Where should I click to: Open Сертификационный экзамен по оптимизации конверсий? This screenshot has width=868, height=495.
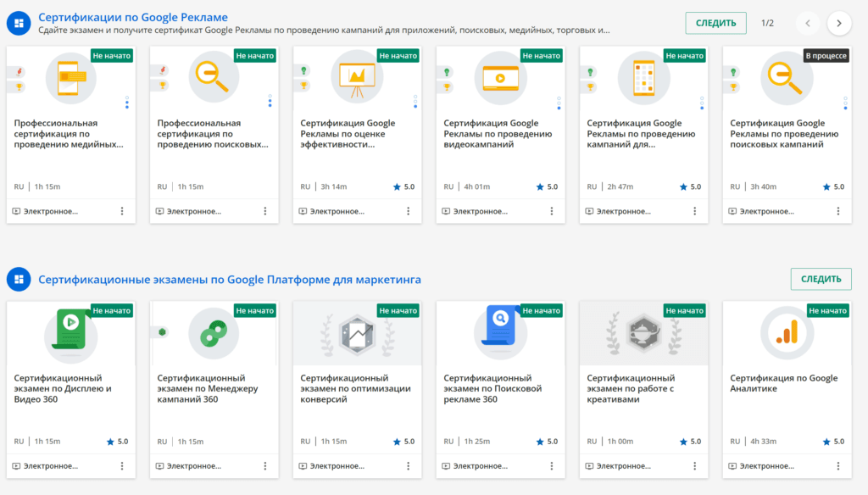click(x=355, y=389)
